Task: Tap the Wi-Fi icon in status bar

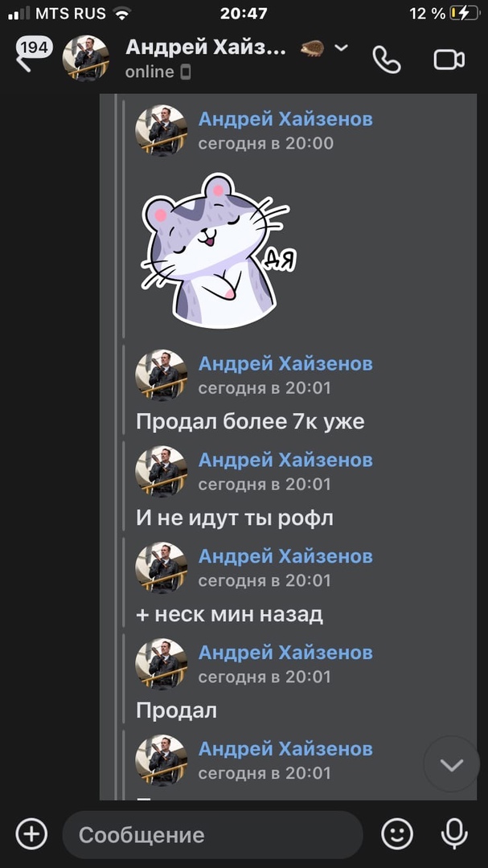Action: [121, 14]
